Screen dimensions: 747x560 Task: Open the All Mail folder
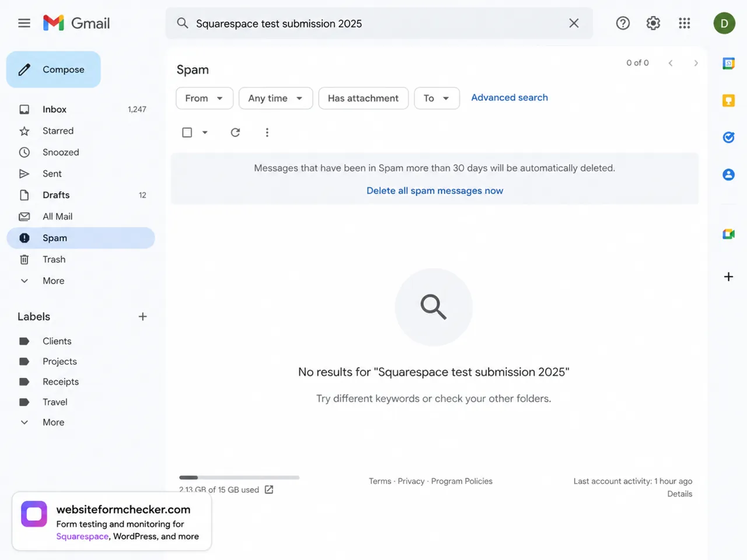pyautogui.click(x=81, y=216)
